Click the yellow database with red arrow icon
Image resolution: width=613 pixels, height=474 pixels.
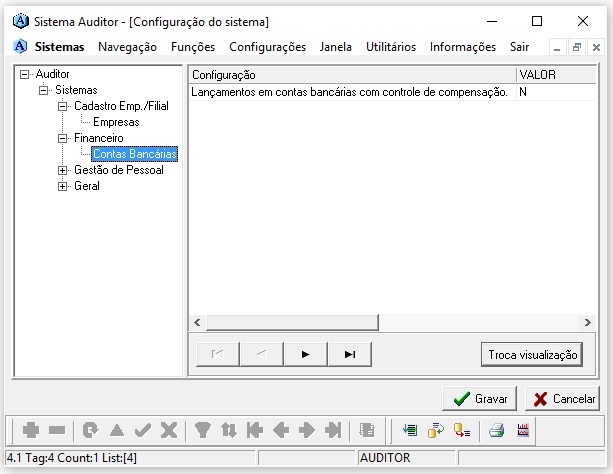tap(462, 430)
